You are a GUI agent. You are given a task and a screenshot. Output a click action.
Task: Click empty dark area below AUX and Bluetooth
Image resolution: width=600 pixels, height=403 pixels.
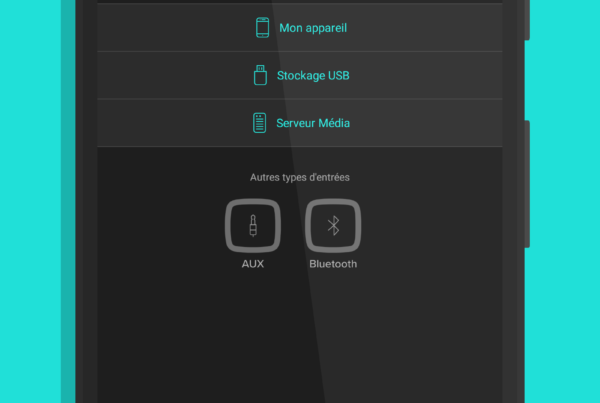point(300,337)
